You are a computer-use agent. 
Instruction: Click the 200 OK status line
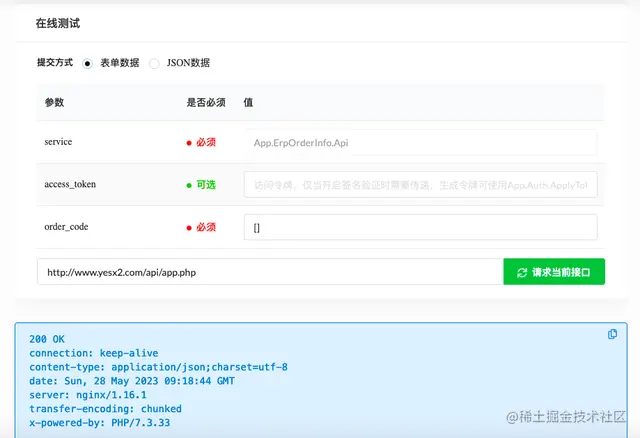click(x=47, y=339)
